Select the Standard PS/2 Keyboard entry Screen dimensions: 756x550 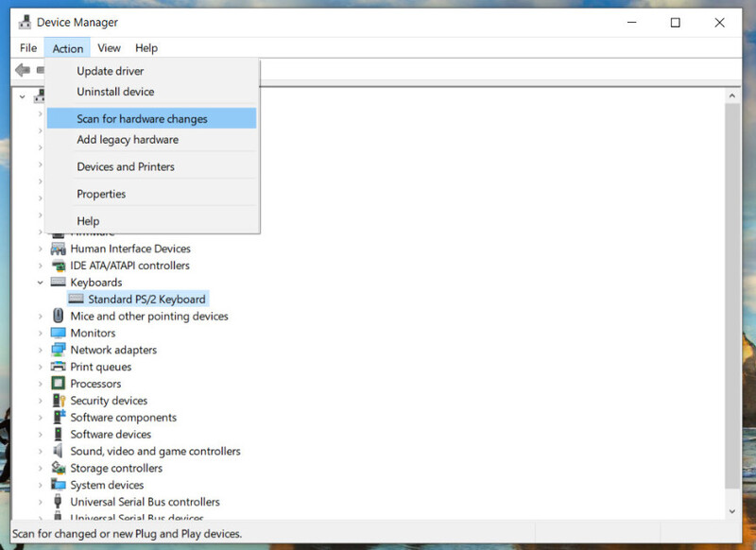point(146,300)
